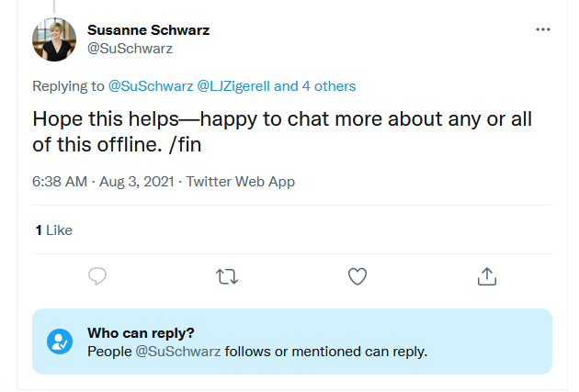
Task: Click the @SuSchwarz handle under name
Action: 130,49
